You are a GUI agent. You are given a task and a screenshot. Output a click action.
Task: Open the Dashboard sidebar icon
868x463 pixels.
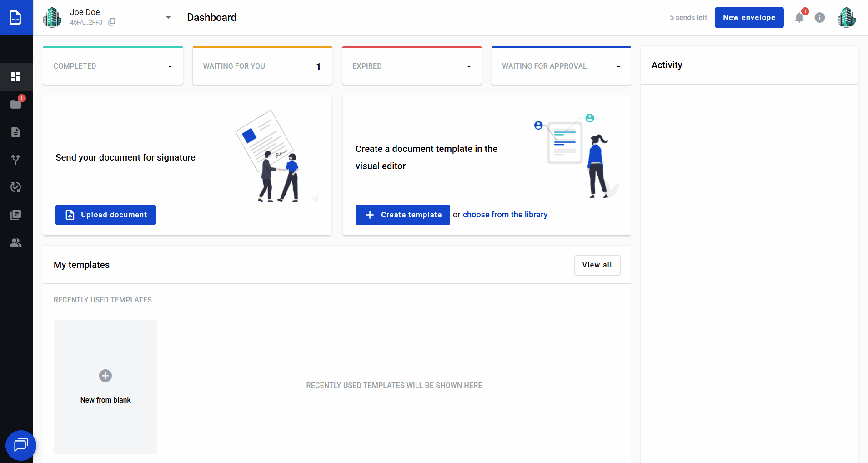16,76
